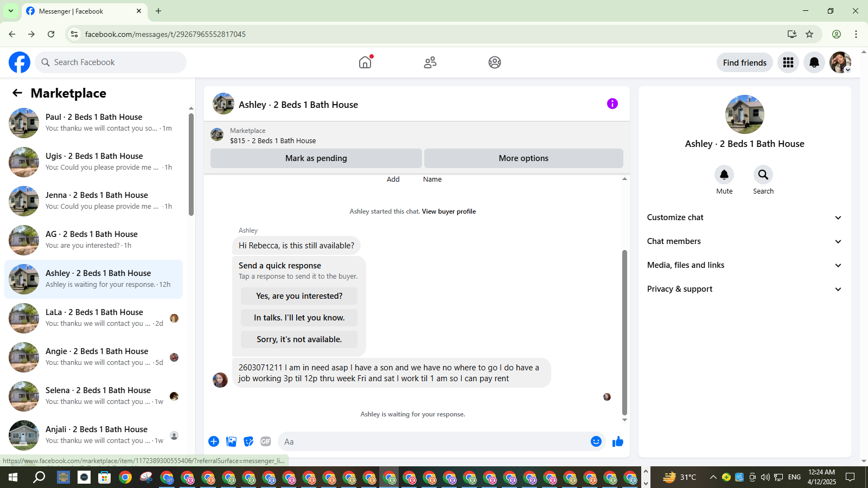Expand Media, files and links section

point(745,265)
